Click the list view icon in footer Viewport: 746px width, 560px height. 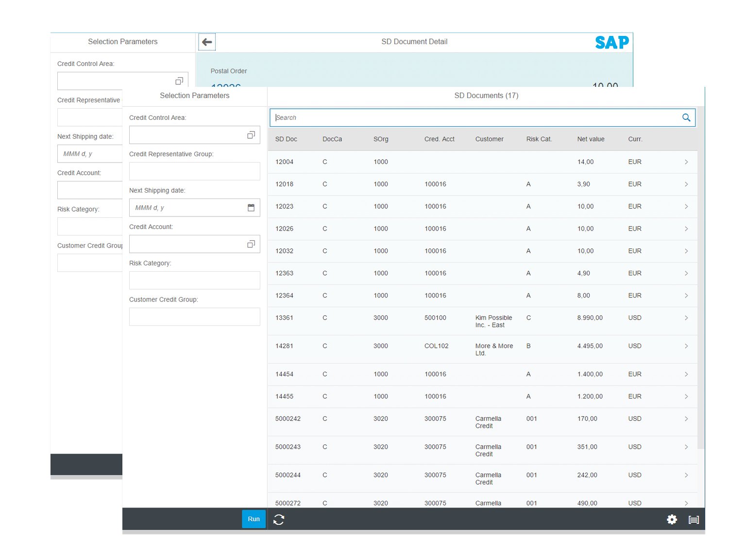[694, 520]
